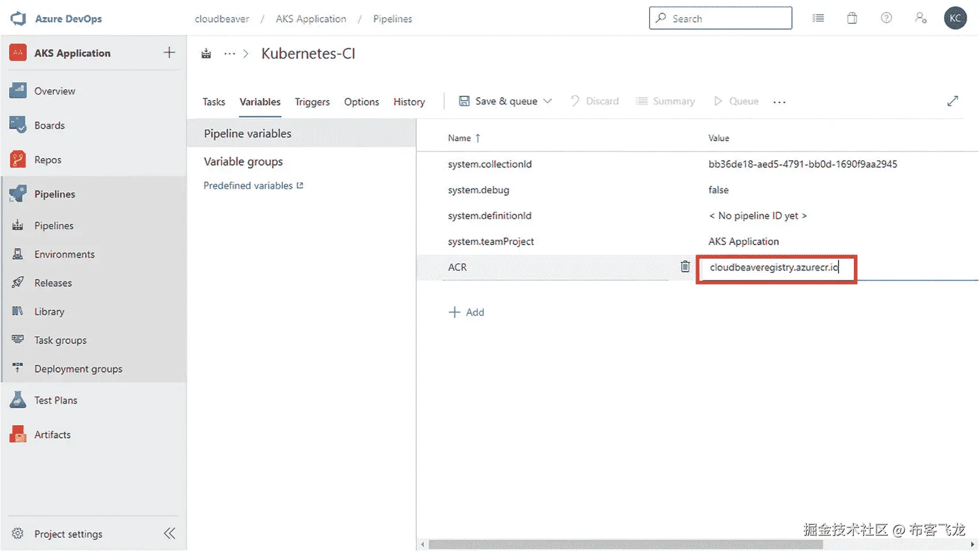Select the Variables tab
Image resolution: width=980 pixels, height=552 pixels.
pyautogui.click(x=260, y=102)
